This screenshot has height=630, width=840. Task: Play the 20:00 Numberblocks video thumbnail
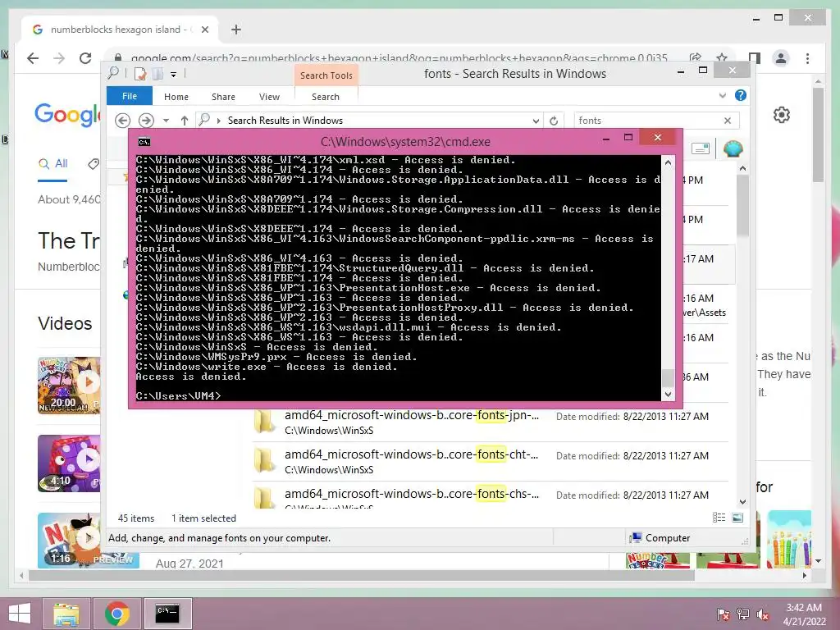69,386
